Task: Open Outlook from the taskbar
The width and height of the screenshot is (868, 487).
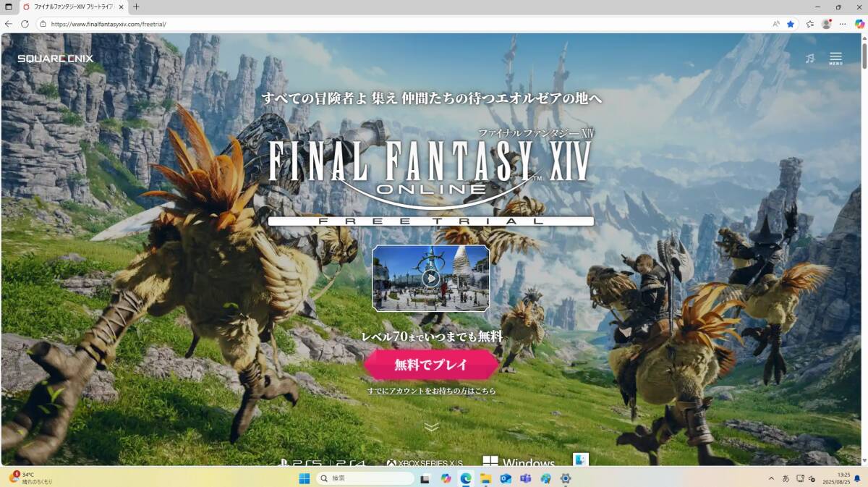Action: pos(506,478)
